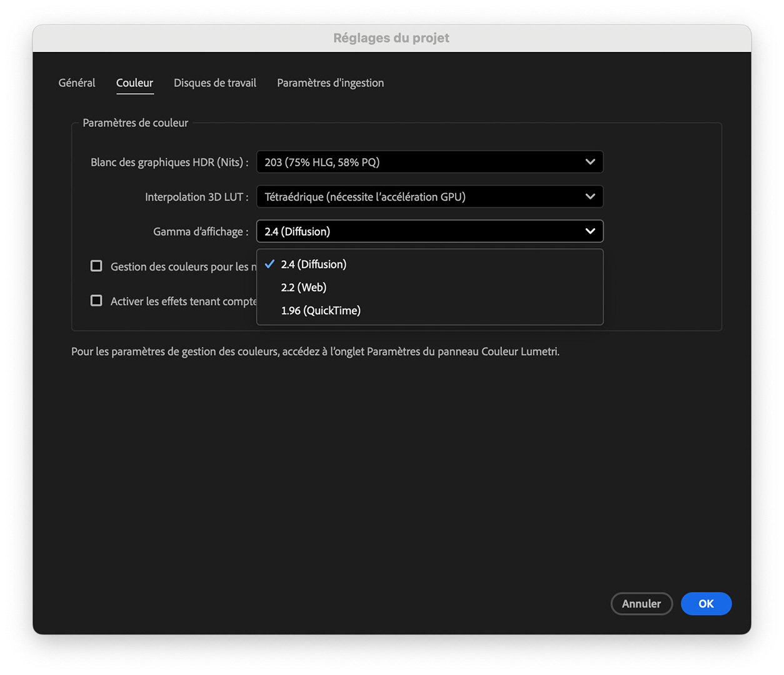This screenshot has width=784, height=675.
Task: Switch to the Général tab
Action: point(77,83)
